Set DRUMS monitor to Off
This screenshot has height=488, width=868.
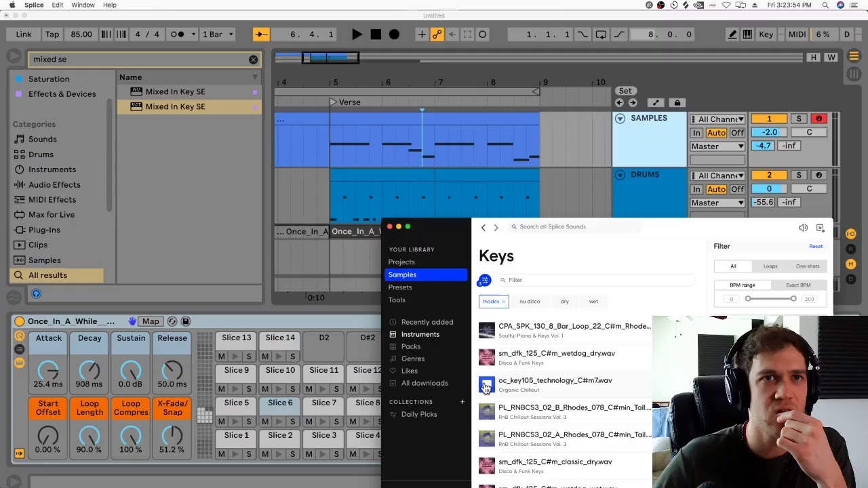tap(737, 189)
